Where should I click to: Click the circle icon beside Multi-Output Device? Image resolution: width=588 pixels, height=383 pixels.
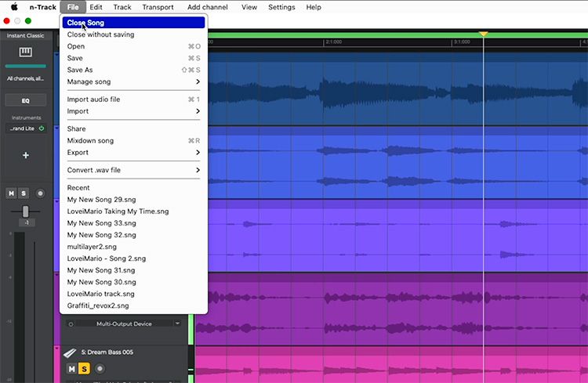click(71, 324)
